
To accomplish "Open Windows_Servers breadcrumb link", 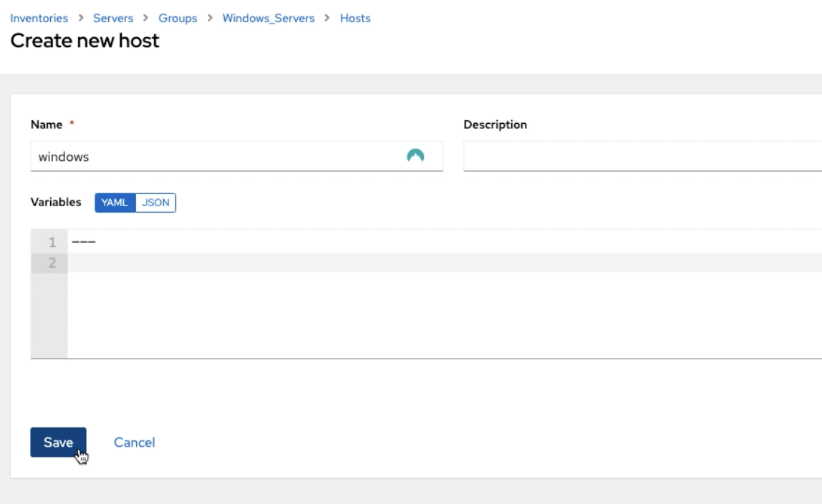I will tap(269, 18).
